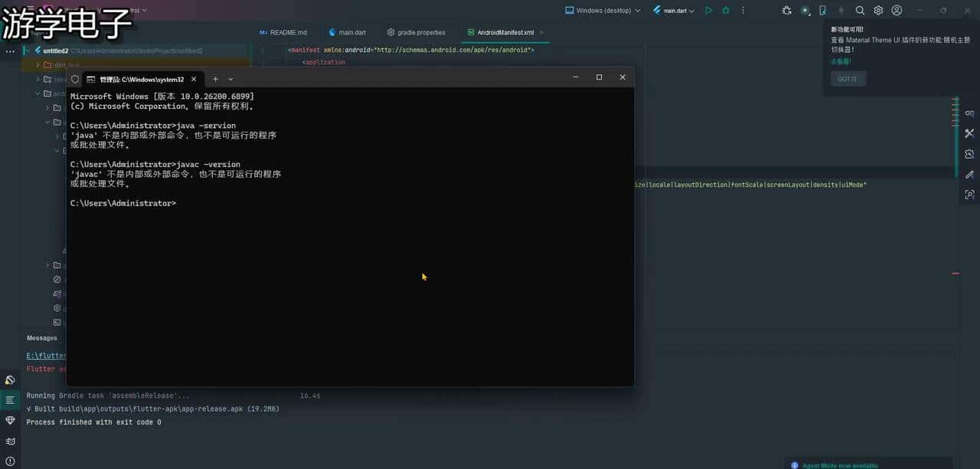Switch to the README.md editor tab
Screen dimensions: 980x469
[x=283, y=33]
